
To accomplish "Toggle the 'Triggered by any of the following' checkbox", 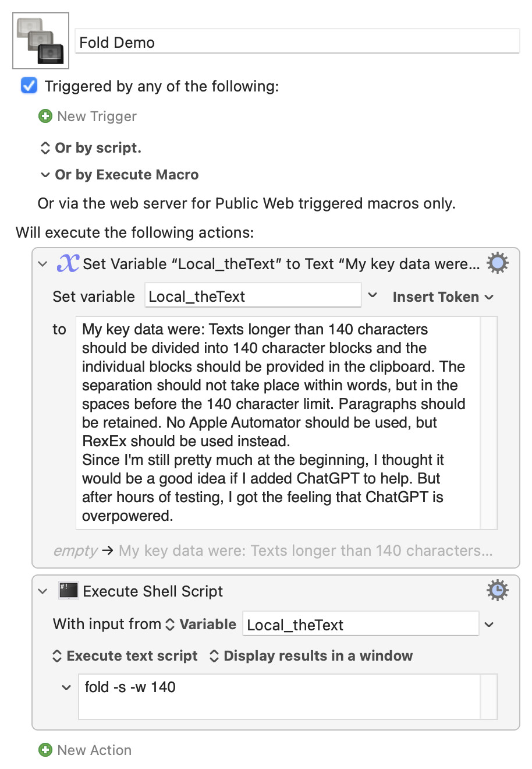I will [29, 86].
